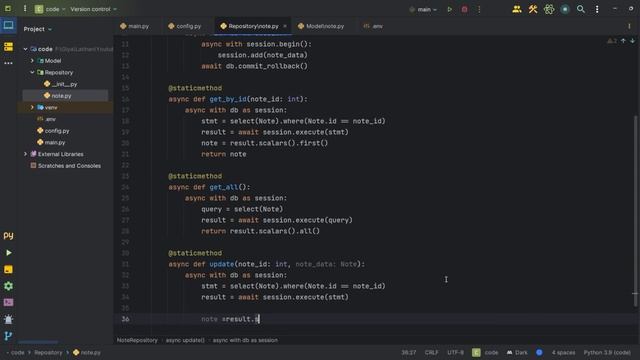Screen dimensions: 640x360
Task: Open the Run tool window
Action: 8,253
